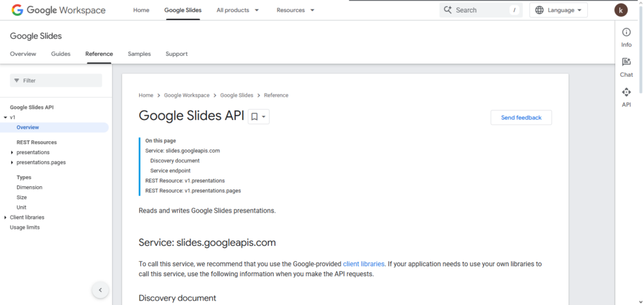Click the sidebar Filter input

pyautogui.click(x=56, y=80)
